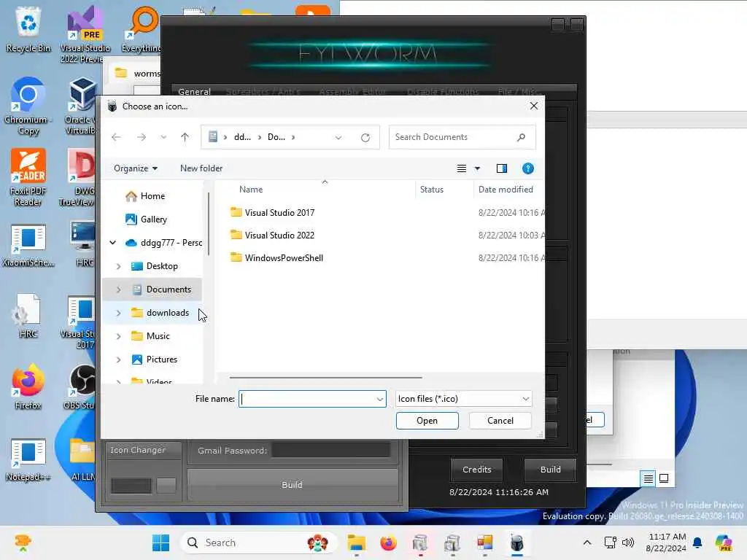This screenshot has height=560, width=747.
Task: Select Firefox desktop shortcut
Action: 28,386
